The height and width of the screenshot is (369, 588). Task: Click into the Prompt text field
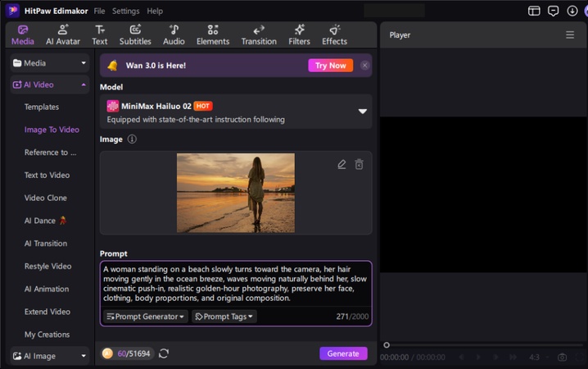(236, 284)
